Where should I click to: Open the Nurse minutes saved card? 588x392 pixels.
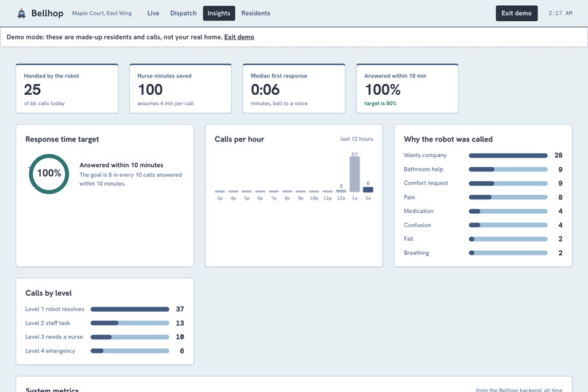(180, 88)
